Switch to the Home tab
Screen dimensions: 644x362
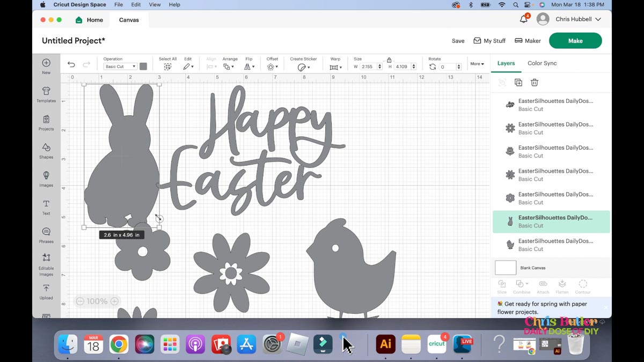pyautogui.click(x=89, y=20)
